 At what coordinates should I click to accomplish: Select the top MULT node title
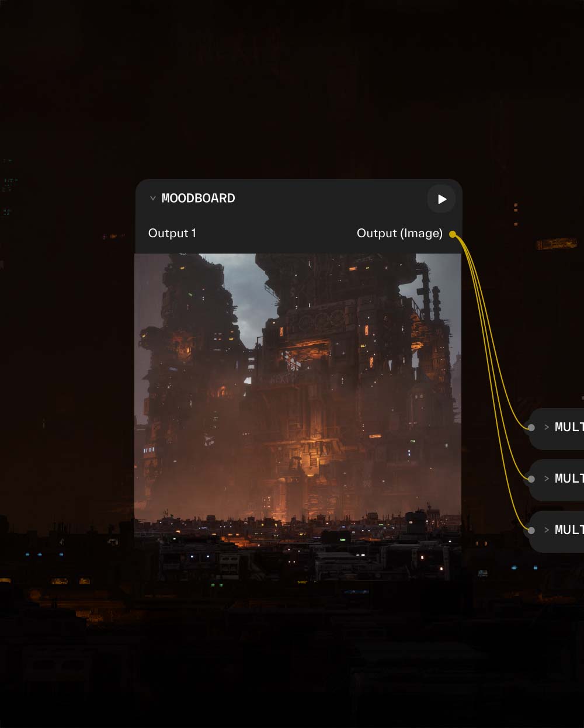tap(569, 427)
